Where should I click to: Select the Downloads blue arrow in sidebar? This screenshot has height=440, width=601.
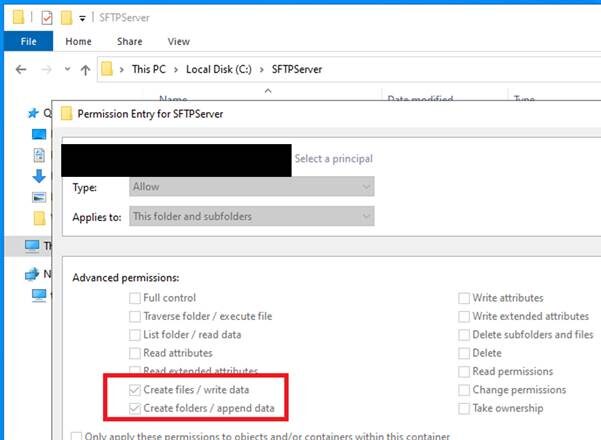click(39, 176)
